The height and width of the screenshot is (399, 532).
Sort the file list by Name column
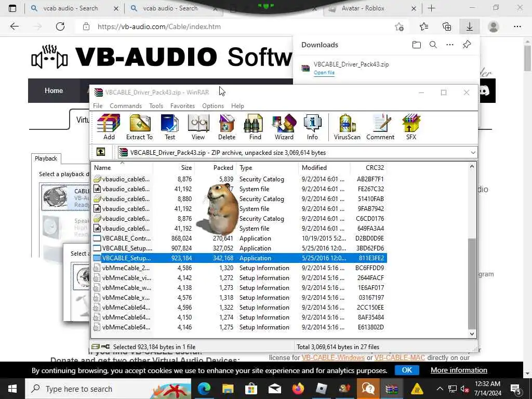(122, 168)
